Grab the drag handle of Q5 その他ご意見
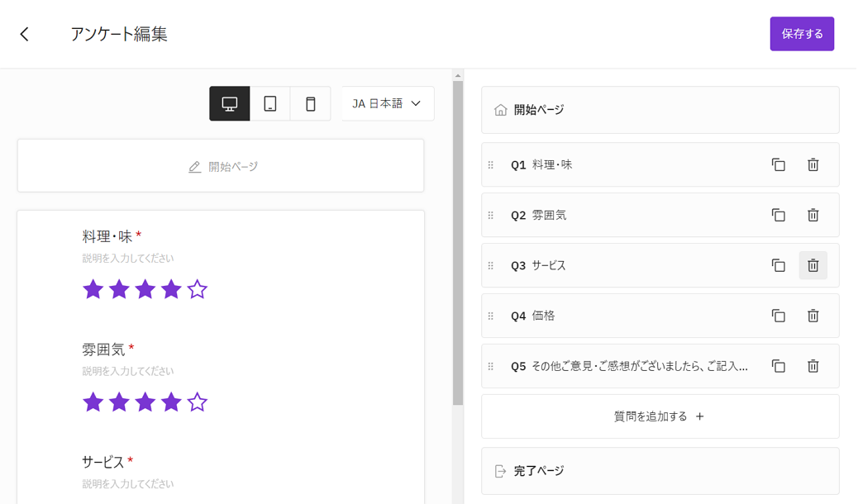The width and height of the screenshot is (858, 504). (x=491, y=366)
